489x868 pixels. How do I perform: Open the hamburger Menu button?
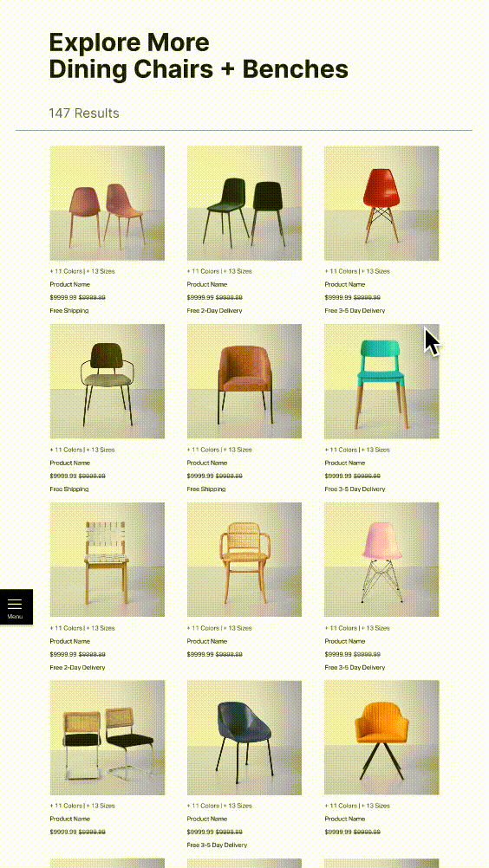tap(16, 606)
